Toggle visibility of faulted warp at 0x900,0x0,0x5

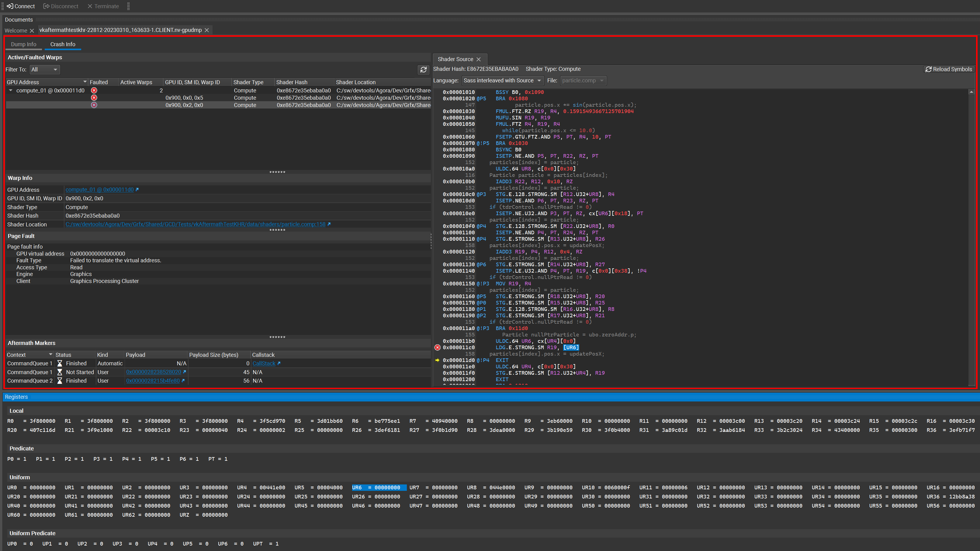click(x=94, y=98)
